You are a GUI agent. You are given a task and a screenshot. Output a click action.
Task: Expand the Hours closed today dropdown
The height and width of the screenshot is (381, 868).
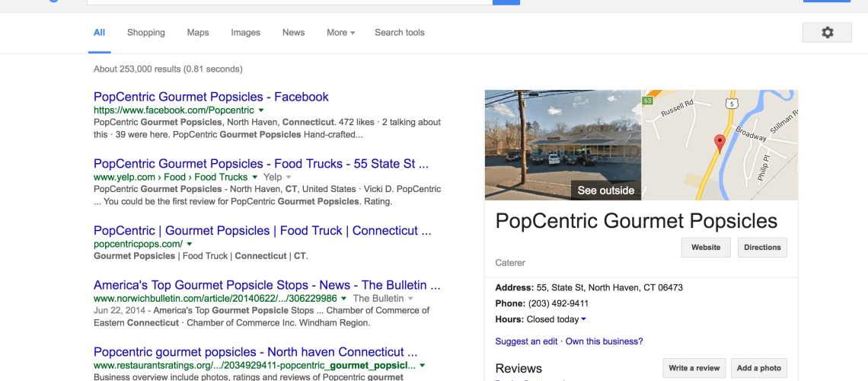click(x=583, y=319)
